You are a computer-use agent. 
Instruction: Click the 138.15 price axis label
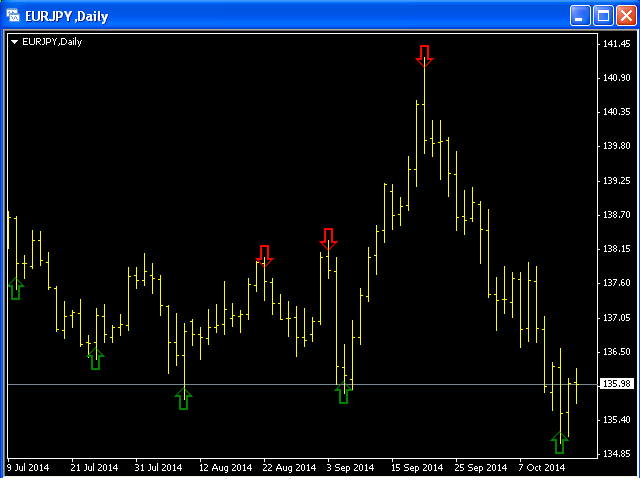point(616,249)
